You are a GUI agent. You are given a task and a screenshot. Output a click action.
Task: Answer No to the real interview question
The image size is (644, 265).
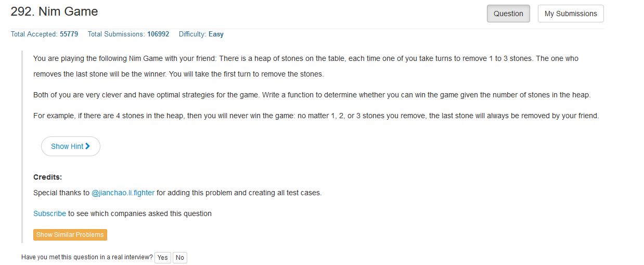[x=179, y=258]
